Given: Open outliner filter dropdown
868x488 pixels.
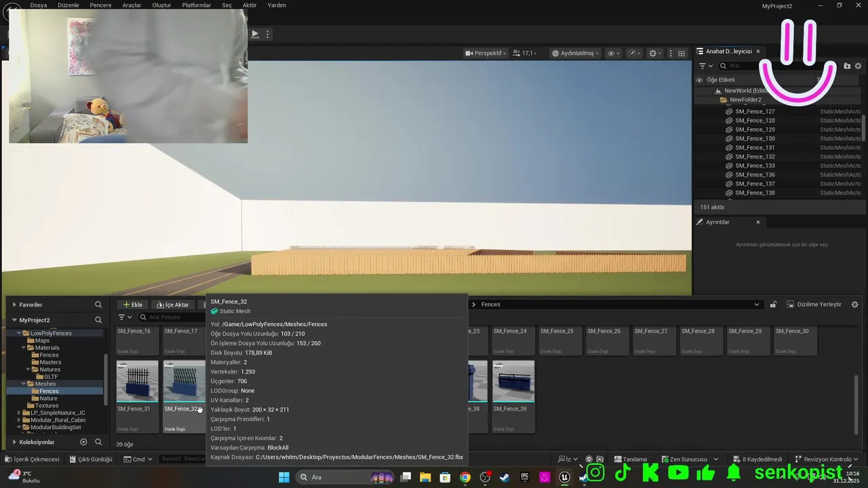Looking at the screenshot, I should pyautogui.click(x=705, y=66).
